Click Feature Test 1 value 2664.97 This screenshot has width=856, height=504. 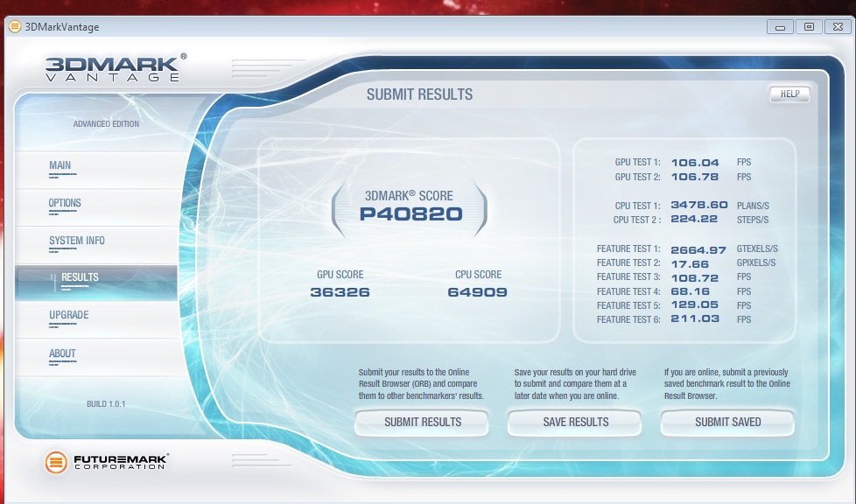698,249
